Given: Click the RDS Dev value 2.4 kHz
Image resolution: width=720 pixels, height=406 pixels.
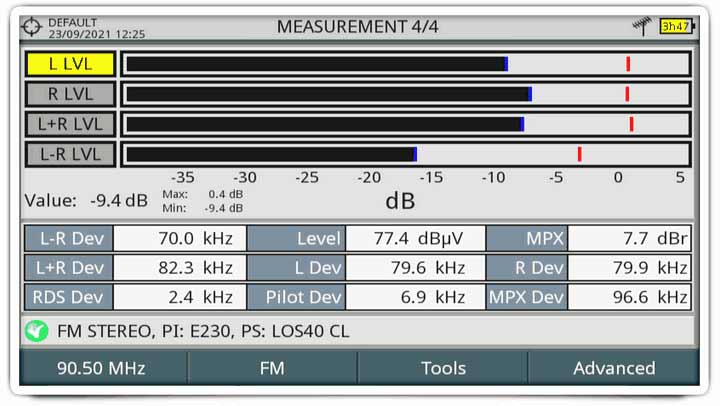Looking at the screenshot, I should 179,297.
